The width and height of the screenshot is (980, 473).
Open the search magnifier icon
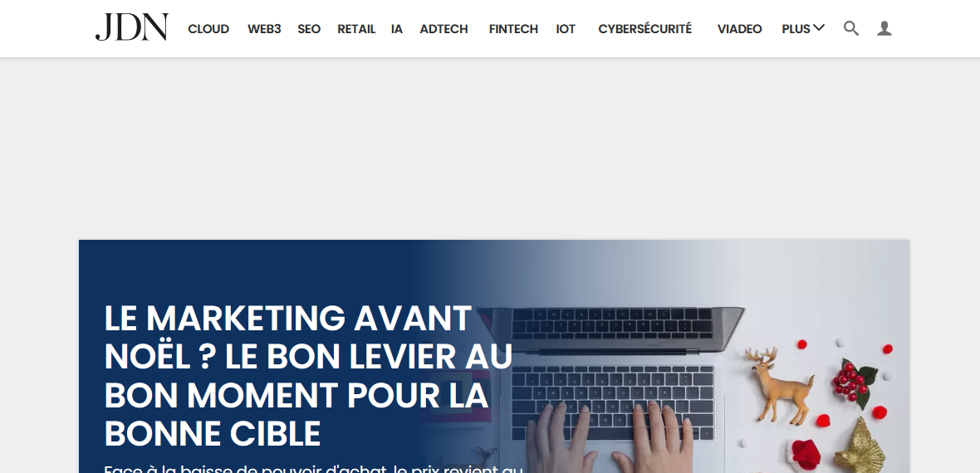850,28
